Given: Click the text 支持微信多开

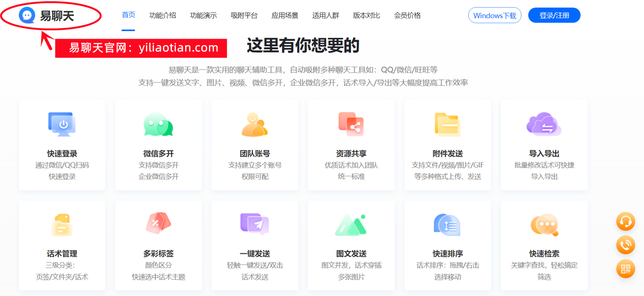Looking at the screenshot, I should click(x=159, y=165).
